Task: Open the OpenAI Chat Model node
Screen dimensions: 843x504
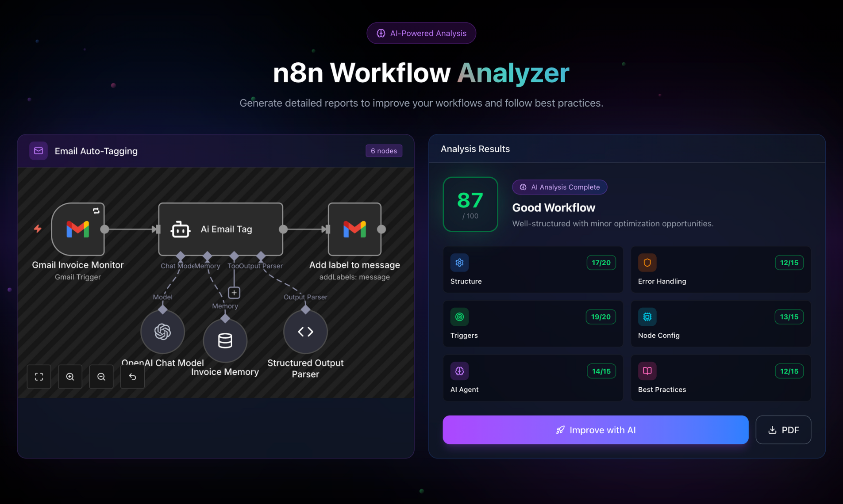Action: click(162, 332)
